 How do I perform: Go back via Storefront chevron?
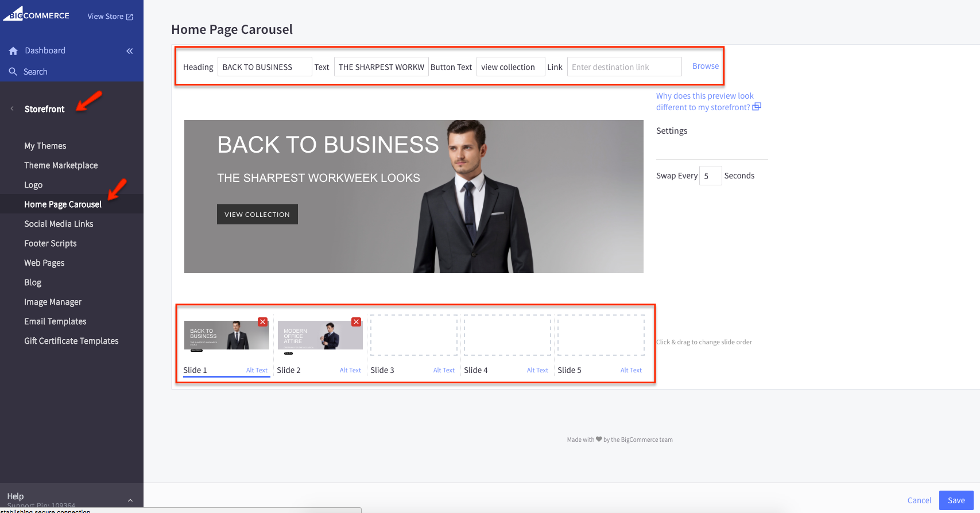[x=12, y=108]
